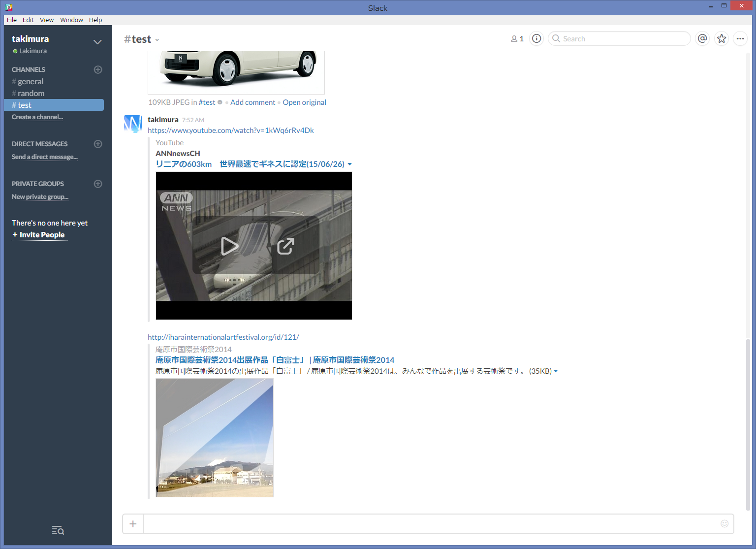The width and height of the screenshot is (756, 549).
Task: Open the white car image thumbnail
Action: click(236, 72)
